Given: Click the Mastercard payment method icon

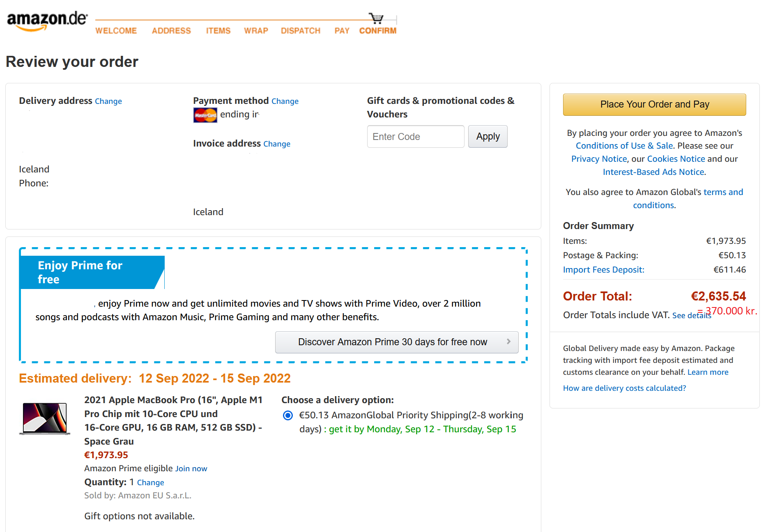Looking at the screenshot, I should pos(205,115).
